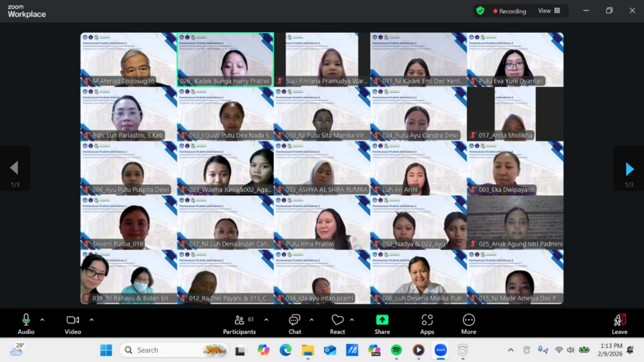Viewport: 644px width, 362px height.
Task: Open the Chat panel
Action: coord(294,323)
